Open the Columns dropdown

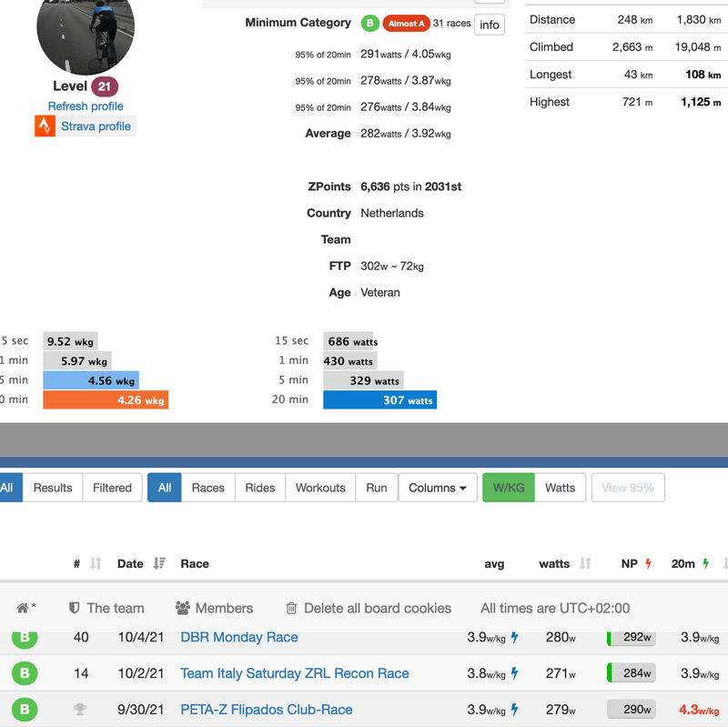[438, 488]
